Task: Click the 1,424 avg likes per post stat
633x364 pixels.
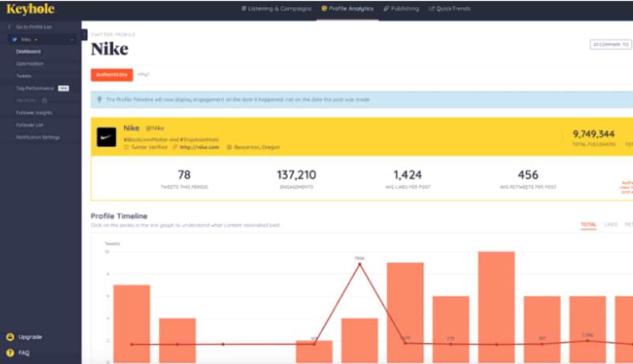Action: point(407,175)
